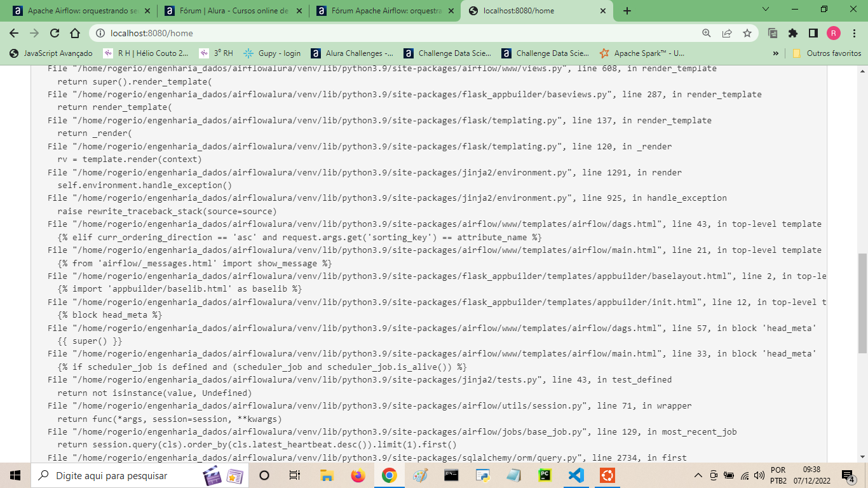Open the Outros favoritos folder
Viewport: 868px width, 488px height.
pyautogui.click(x=827, y=53)
